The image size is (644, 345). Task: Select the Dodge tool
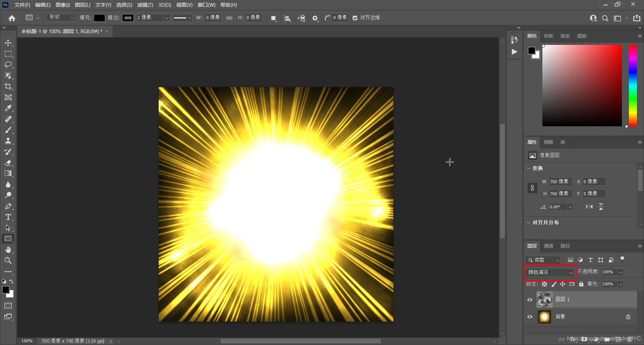[8, 195]
